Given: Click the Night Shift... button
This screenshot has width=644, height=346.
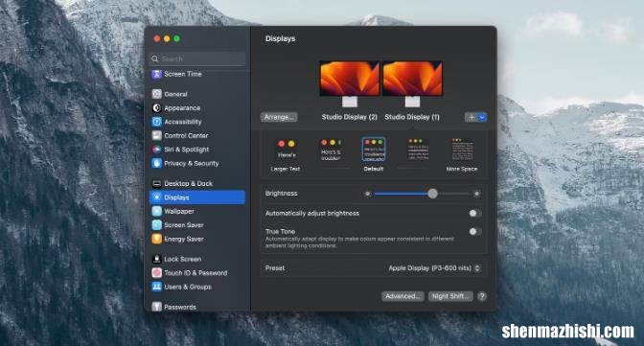Looking at the screenshot, I should tap(450, 296).
